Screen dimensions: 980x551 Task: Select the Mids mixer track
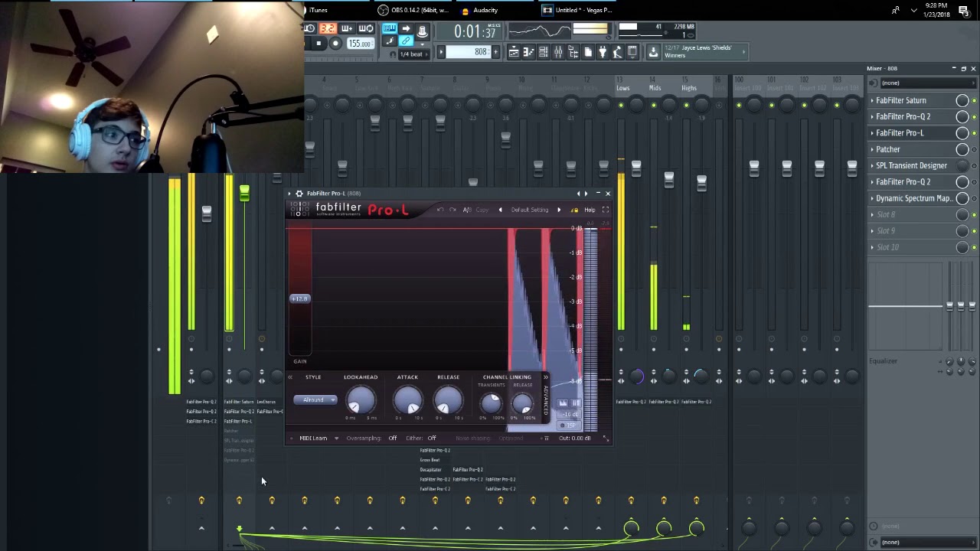point(655,88)
